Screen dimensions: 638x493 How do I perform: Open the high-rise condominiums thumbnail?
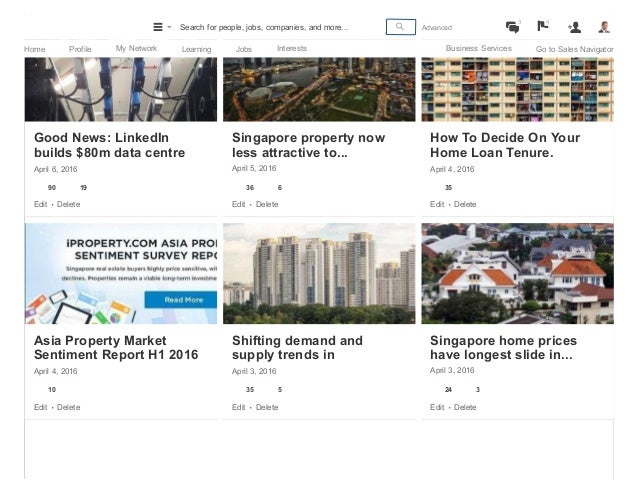coord(319,273)
